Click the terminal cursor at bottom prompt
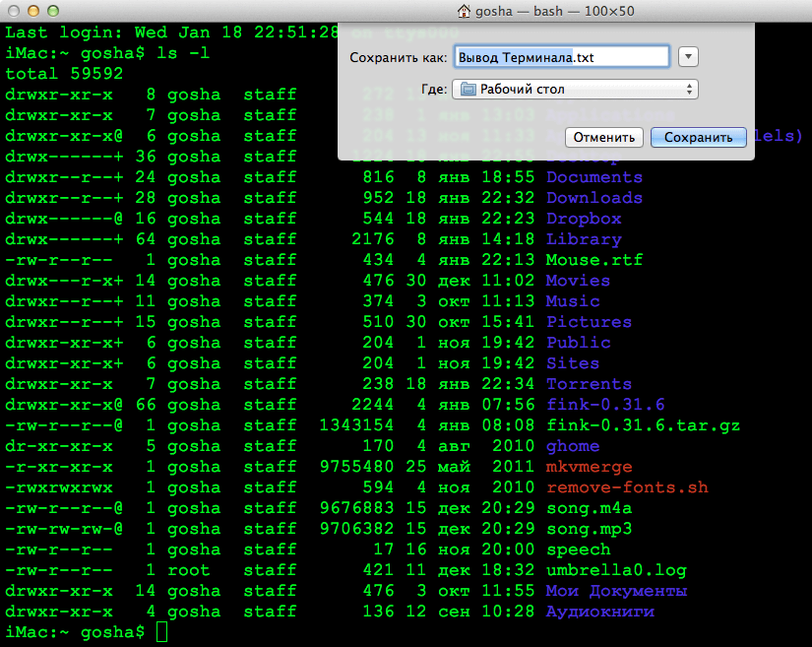812x647 pixels. click(162, 632)
